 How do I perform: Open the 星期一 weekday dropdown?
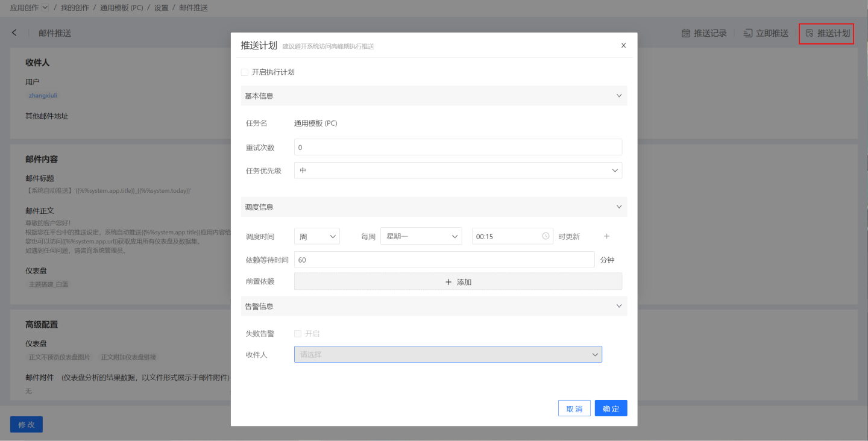point(421,237)
